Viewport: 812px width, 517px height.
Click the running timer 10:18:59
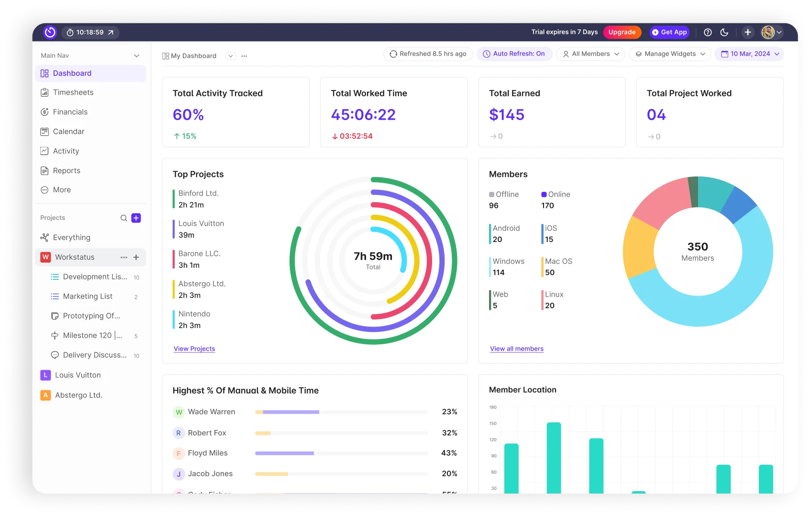point(90,33)
